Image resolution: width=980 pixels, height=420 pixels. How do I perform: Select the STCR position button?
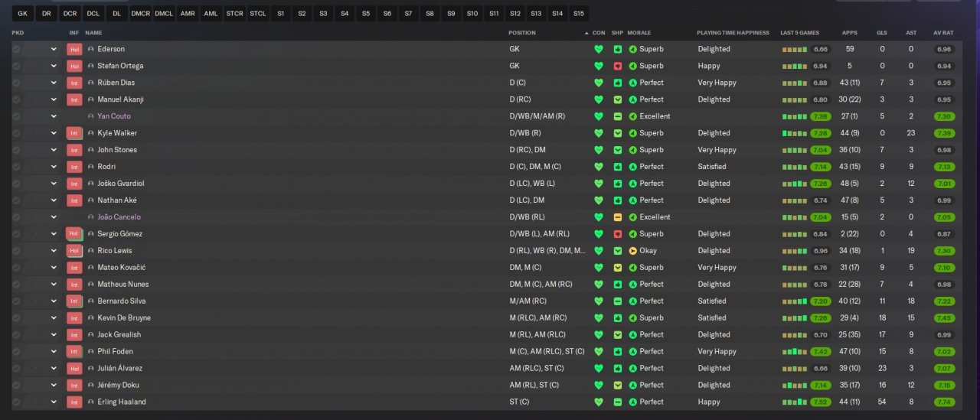(x=234, y=14)
